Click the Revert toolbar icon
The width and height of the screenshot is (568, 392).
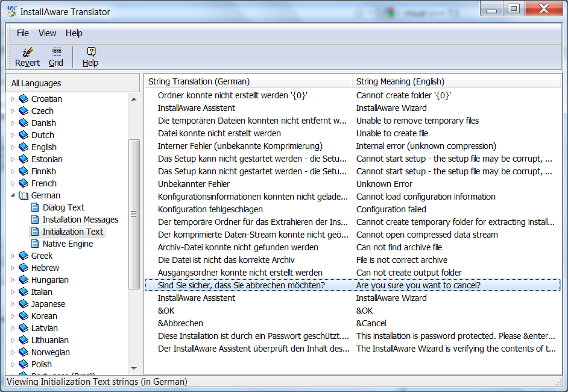click(28, 52)
